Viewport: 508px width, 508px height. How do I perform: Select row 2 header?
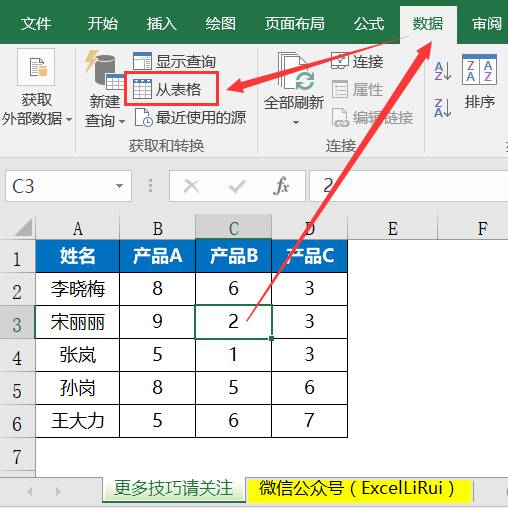(17, 289)
